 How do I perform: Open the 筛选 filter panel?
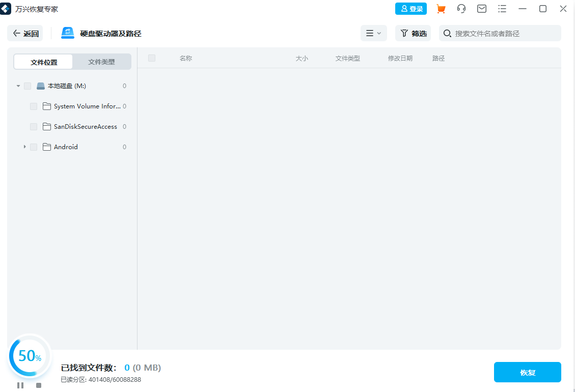[x=413, y=33]
